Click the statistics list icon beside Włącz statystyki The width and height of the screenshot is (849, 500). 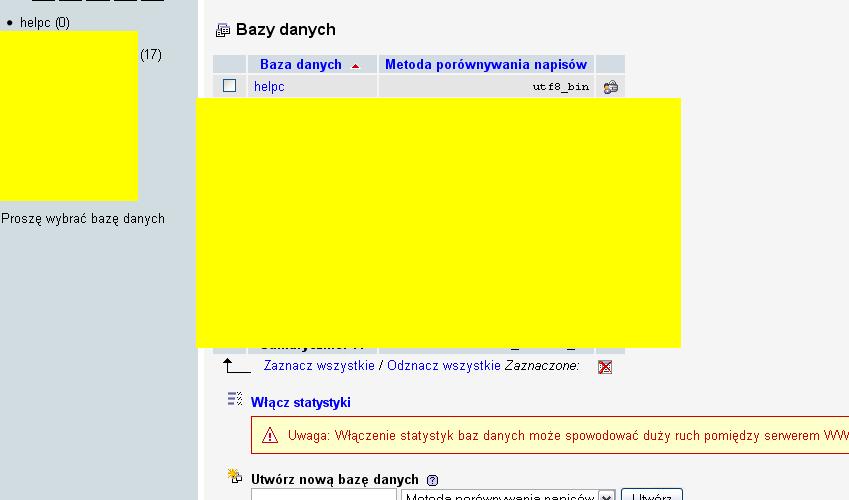point(235,399)
